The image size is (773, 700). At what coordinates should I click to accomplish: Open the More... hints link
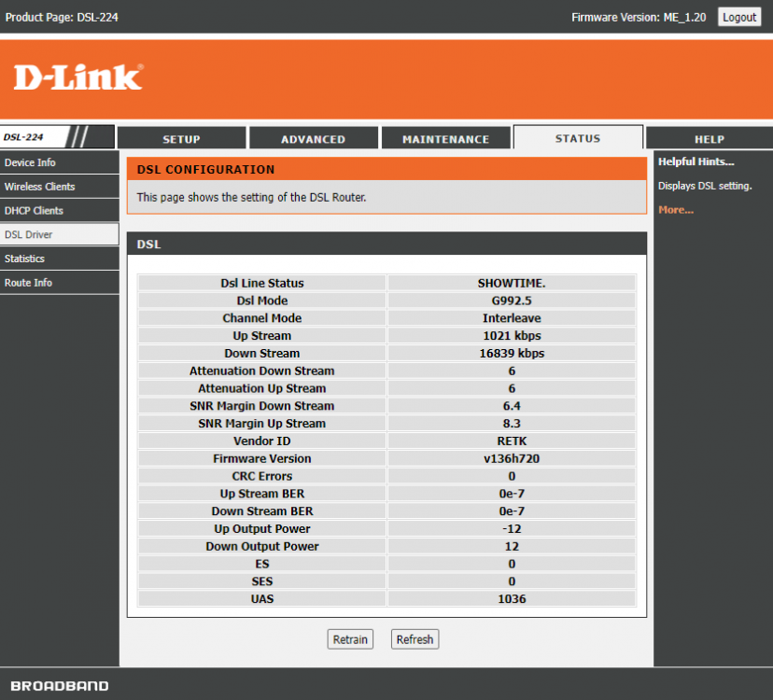[x=676, y=210]
